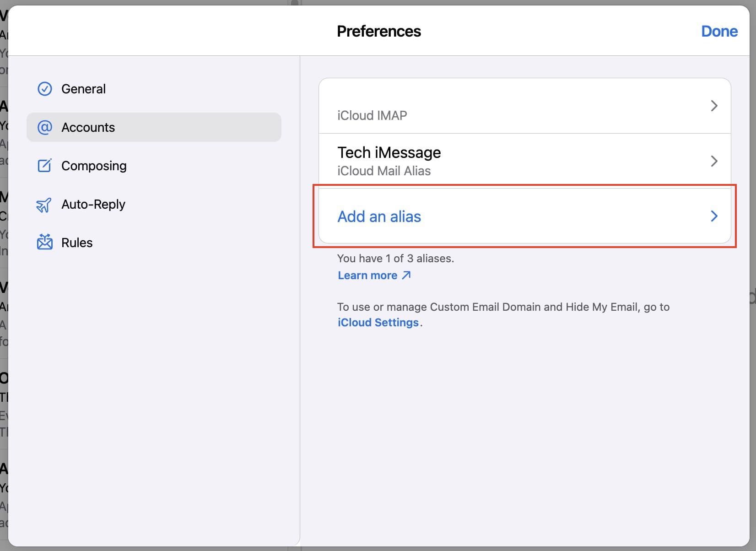This screenshot has width=756, height=551.
Task: Click the blue Add an alias chevron
Action: (x=714, y=216)
